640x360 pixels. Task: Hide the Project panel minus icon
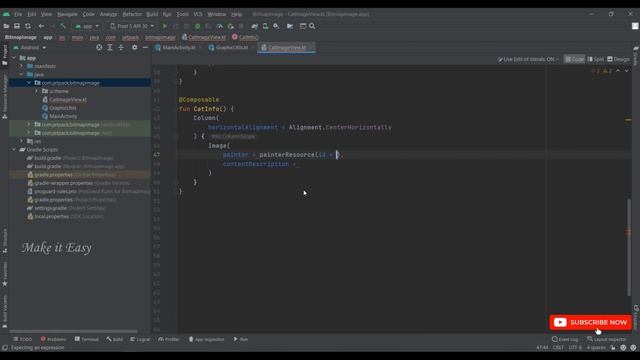145,47
